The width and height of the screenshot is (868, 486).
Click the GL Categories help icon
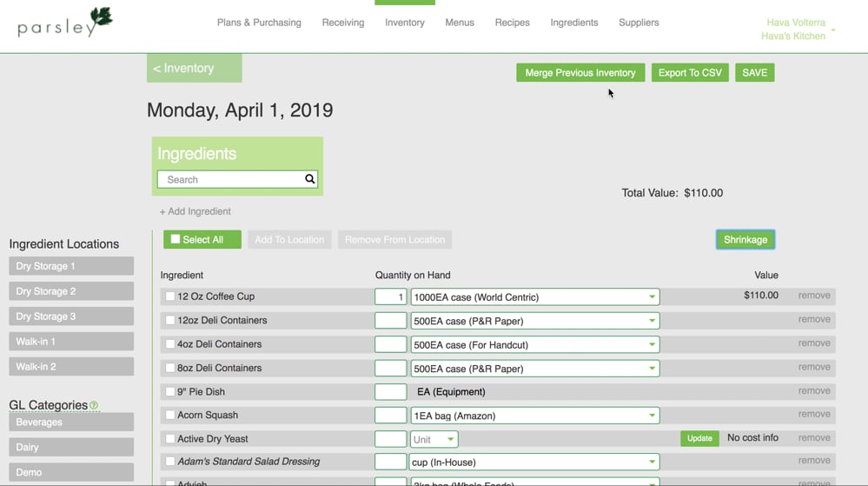(94, 406)
